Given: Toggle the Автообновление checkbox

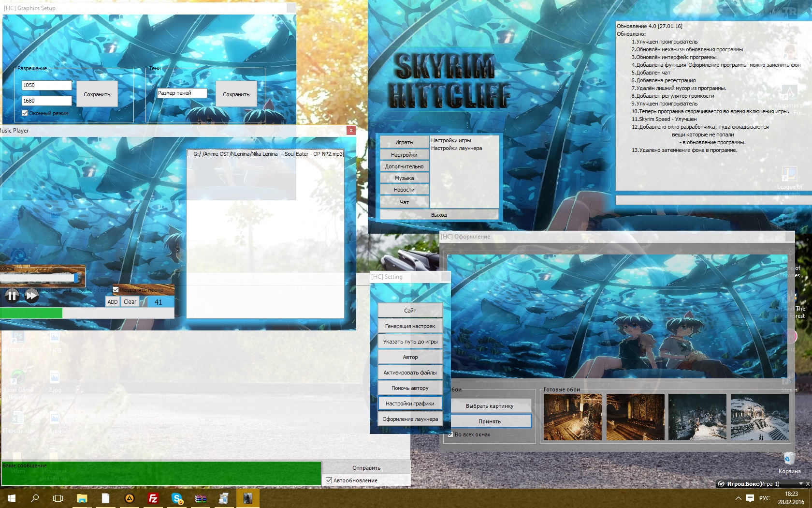Looking at the screenshot, I should coord(329,480).
